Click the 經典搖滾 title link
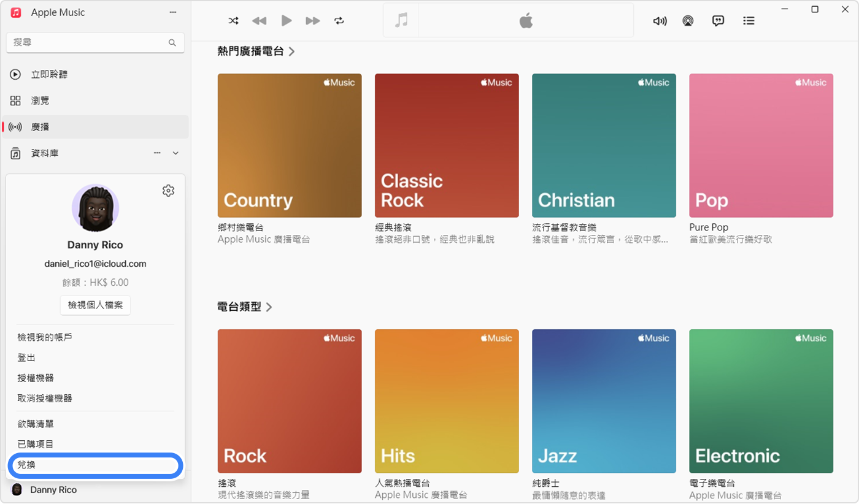Viewport: 859px width, 504px height. (393, 227)
